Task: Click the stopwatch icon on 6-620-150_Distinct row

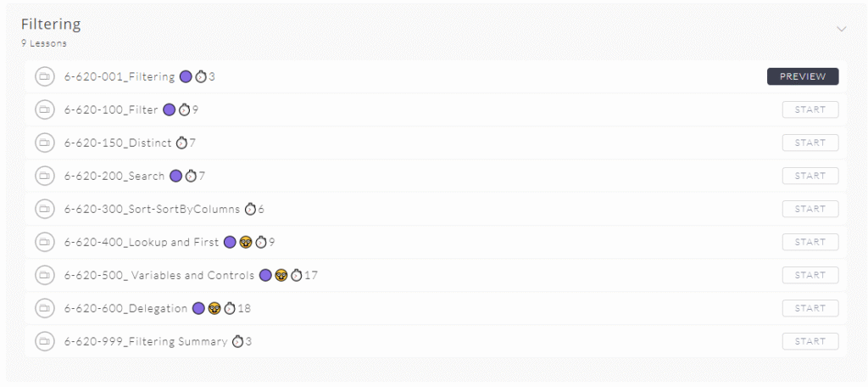Action: coord(181,143)
